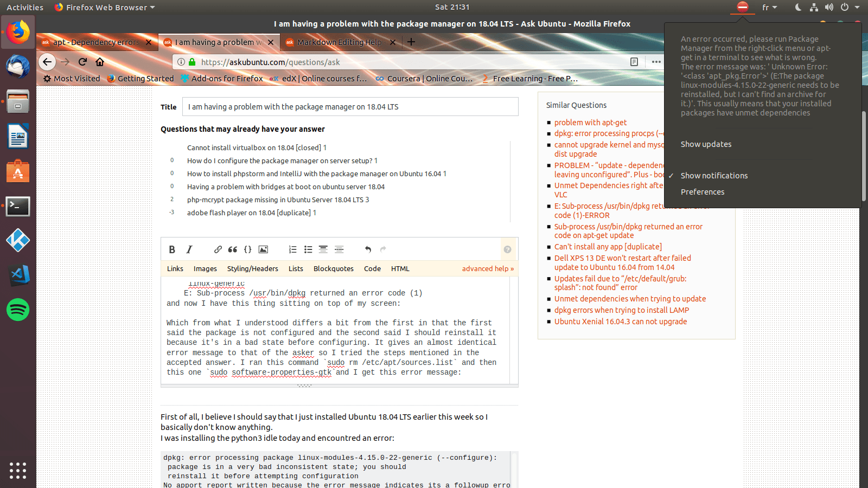Switch to the Markdown Editing Help tab
The height and width of the screenshot is (488, 868).
(339, 42)
